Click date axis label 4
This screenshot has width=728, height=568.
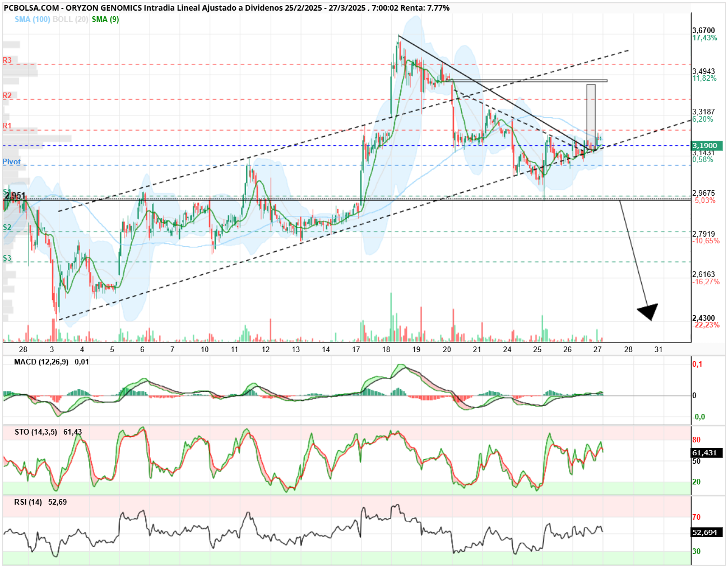point(82,349)
